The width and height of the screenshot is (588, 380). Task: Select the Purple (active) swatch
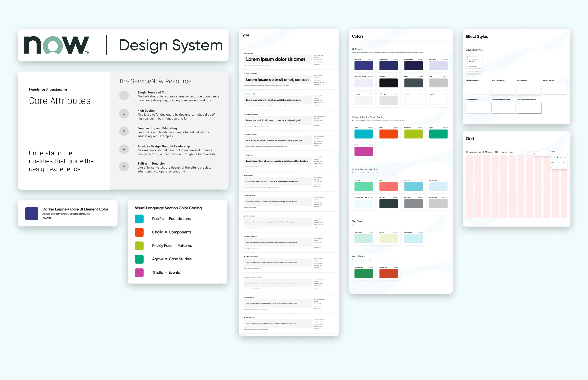click(413, 66)
